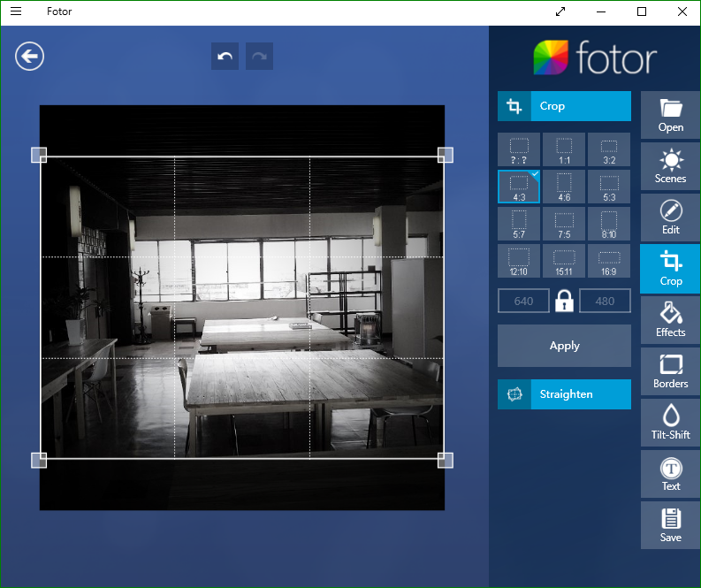701x588 pixels.
Task: Toggle the aspect ratio lock icon
Action: [x=564, y=301]
